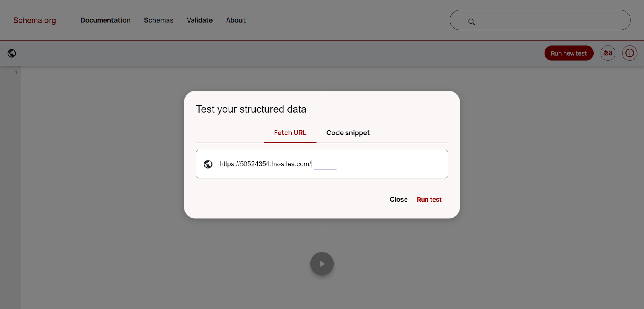Go to the Schemas page

tap(159, 20)
